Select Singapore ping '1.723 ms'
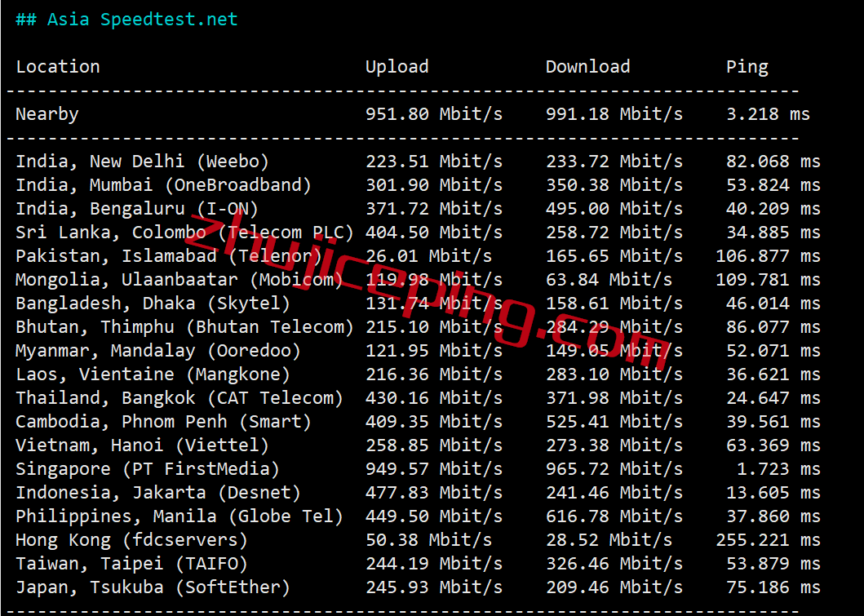The width and height of the screenshot is (864, 616). coord(778,469)
